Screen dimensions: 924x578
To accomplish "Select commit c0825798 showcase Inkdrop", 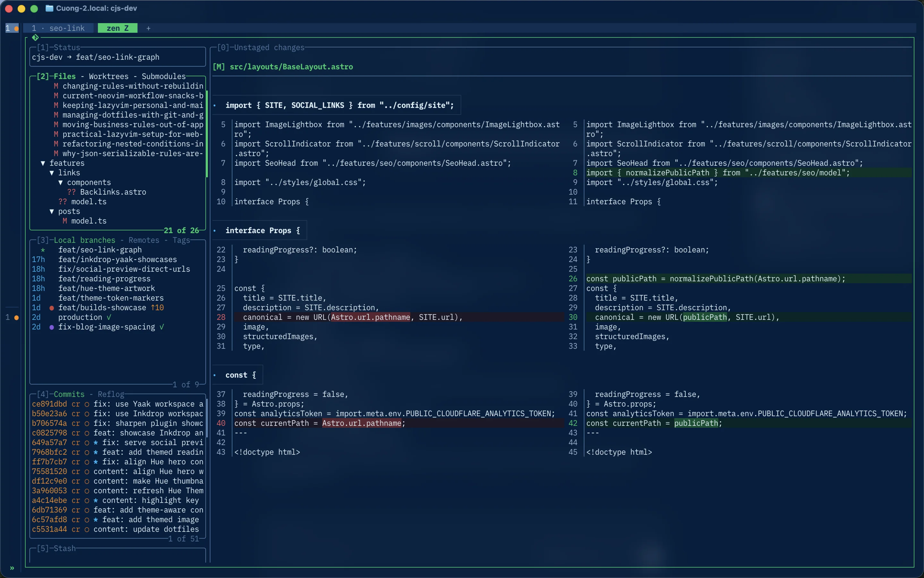I will 118,433.
